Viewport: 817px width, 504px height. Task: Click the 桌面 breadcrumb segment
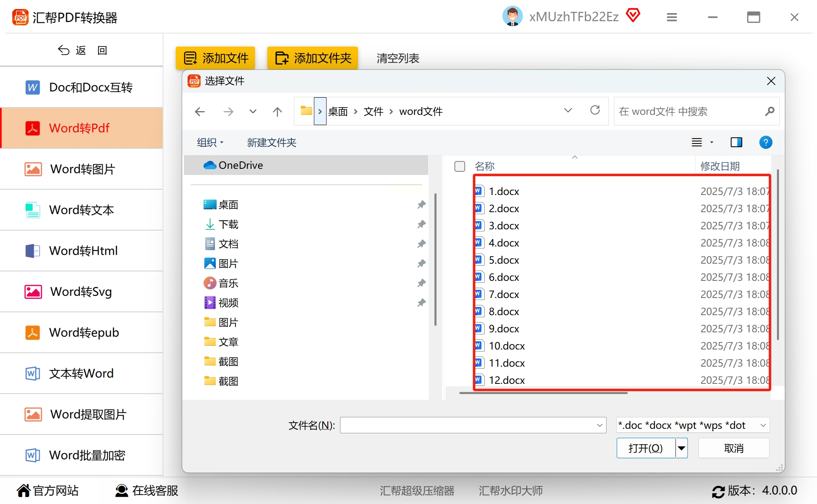point(338,111)
